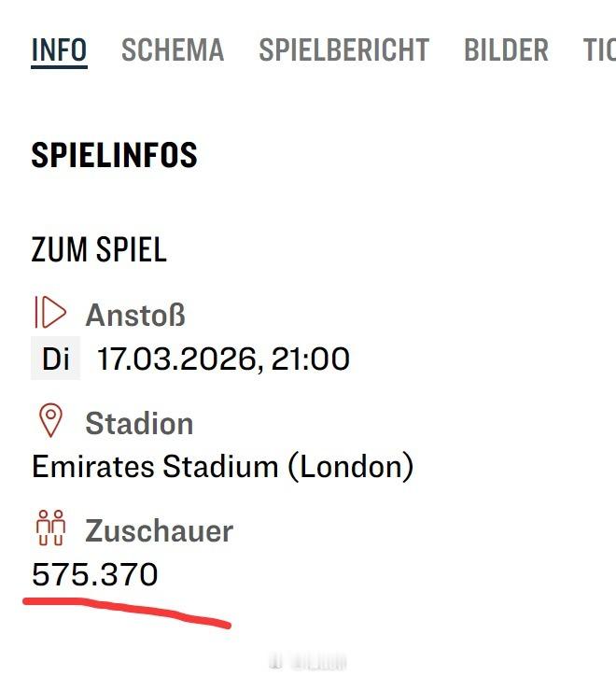Click the Di weekday badge

click(56, 359)
